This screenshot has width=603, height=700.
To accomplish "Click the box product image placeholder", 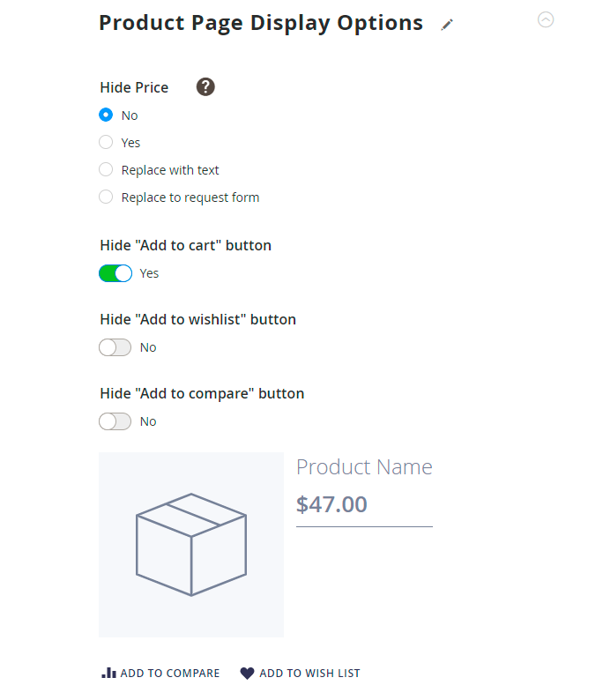I will [x=190, y=544].
